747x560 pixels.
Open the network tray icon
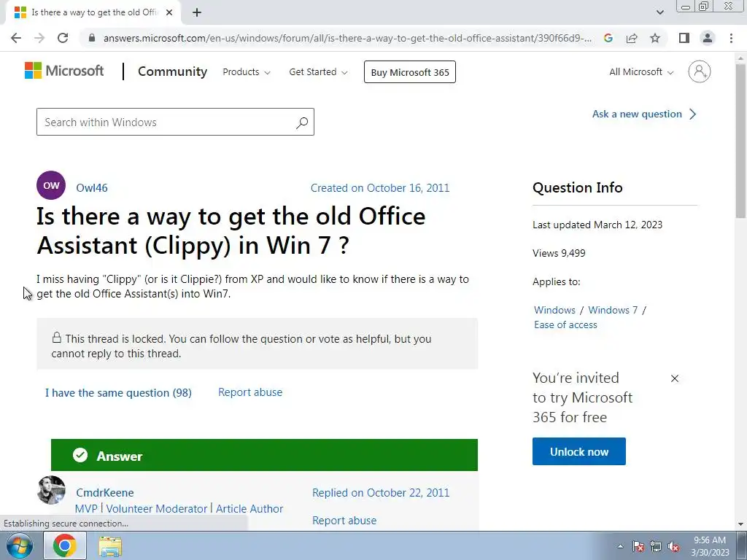tap(656, 546)
